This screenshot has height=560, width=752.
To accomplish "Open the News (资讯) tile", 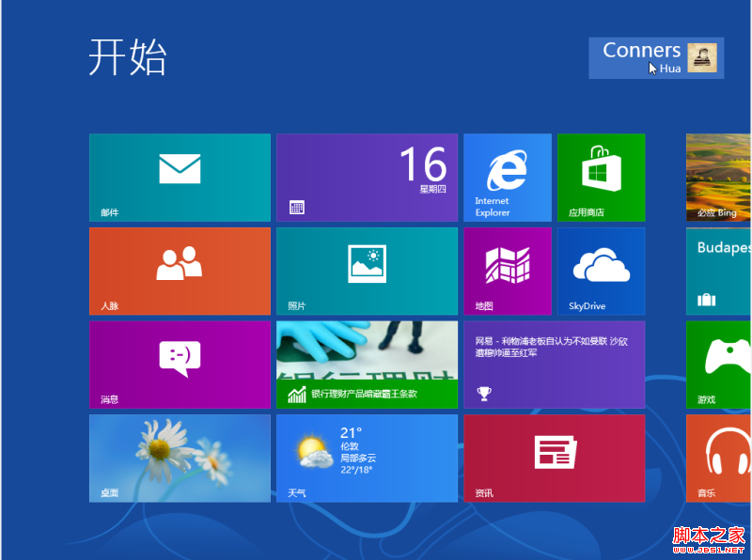I will tap(554, 459).
